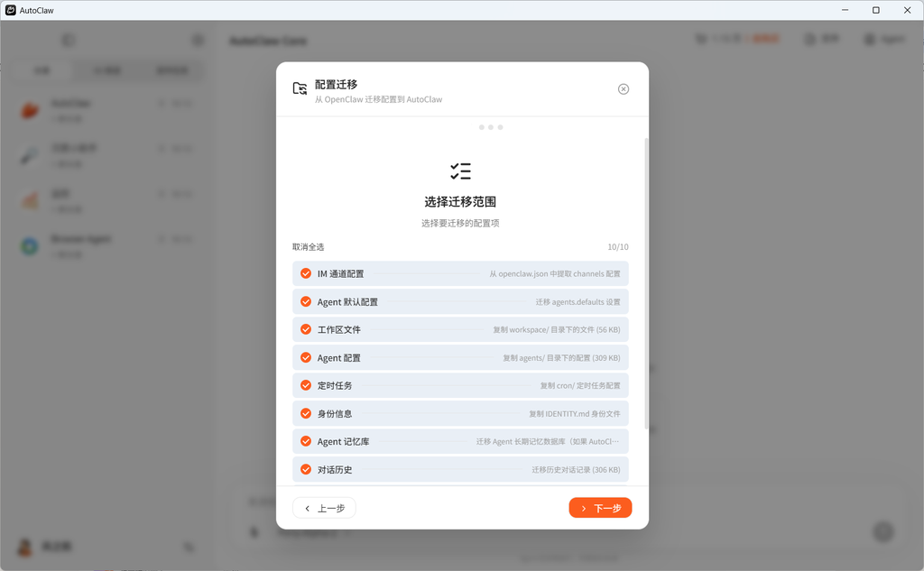
Task: Click description '复制 IDENTITY.md 身份文件'
Action: [575, 414]
